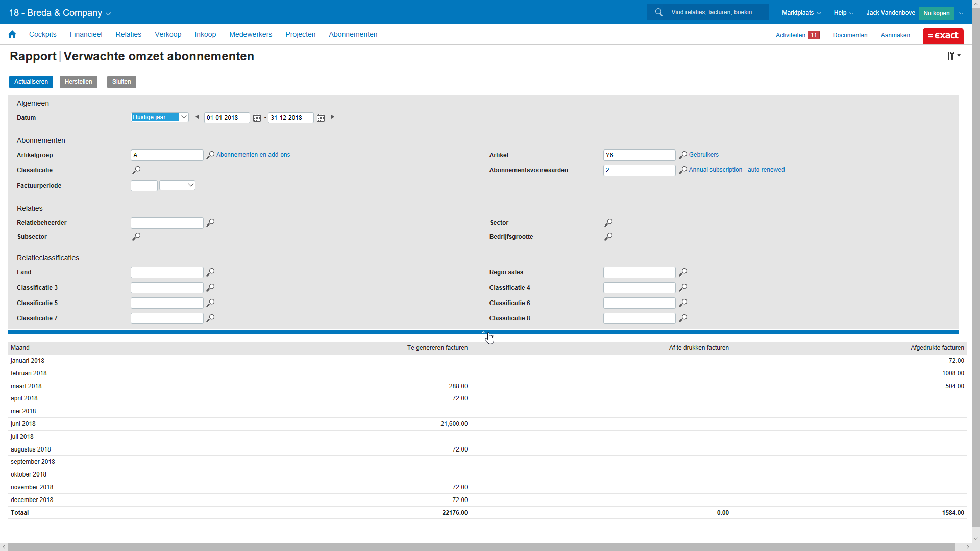Open Classificatie 7 lookup magnifier

click(x=210, y=318)
